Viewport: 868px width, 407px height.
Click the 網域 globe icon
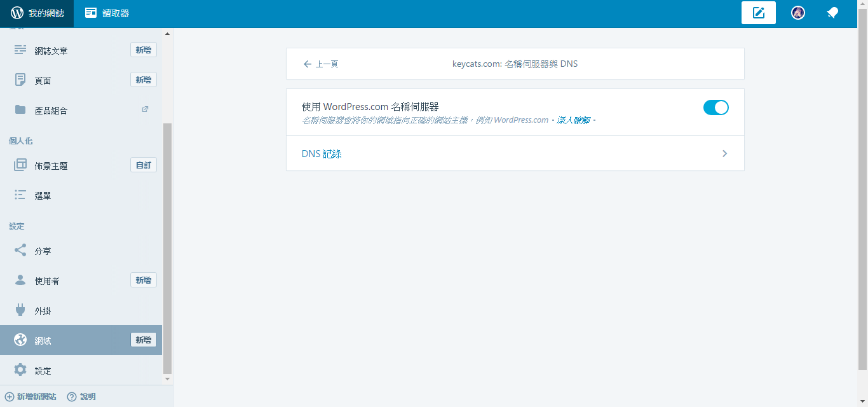(x=20, y=340)
